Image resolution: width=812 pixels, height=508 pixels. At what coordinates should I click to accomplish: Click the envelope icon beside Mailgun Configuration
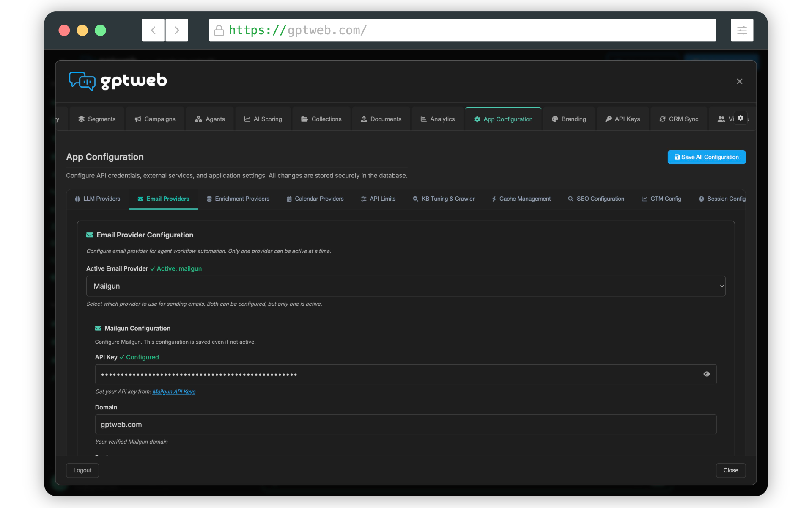pyautogui.click(x=98, y=328)
